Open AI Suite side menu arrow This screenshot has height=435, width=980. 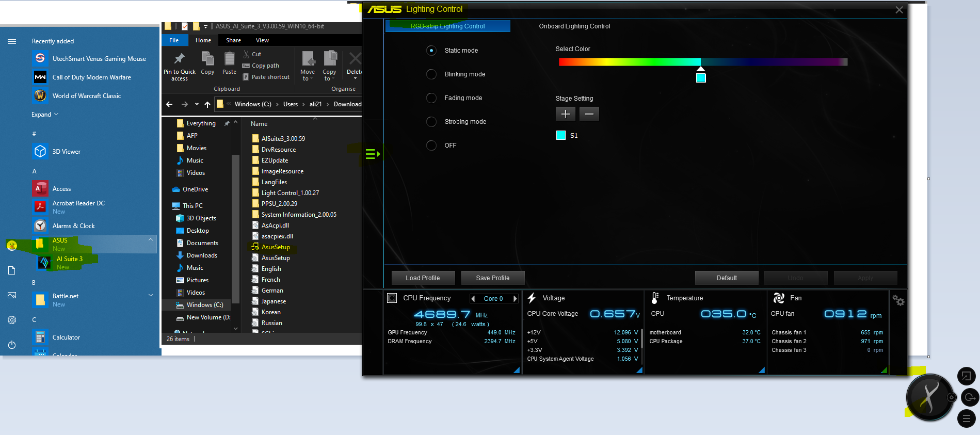373,154
